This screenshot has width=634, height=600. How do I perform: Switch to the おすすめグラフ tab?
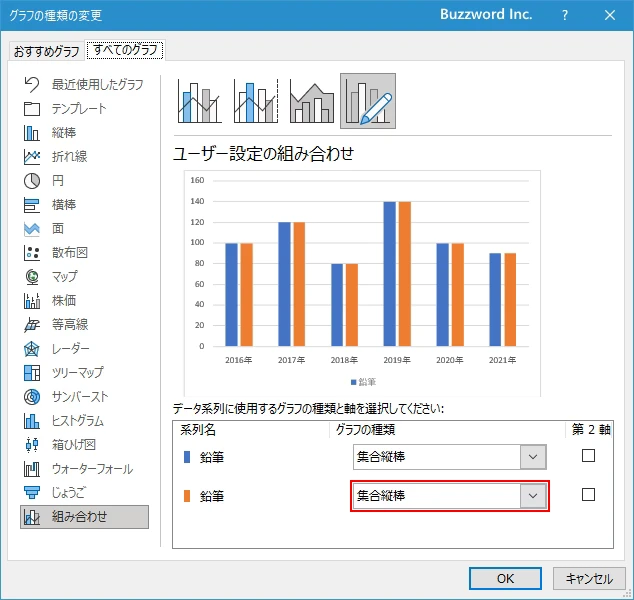(x=46, y=51)
